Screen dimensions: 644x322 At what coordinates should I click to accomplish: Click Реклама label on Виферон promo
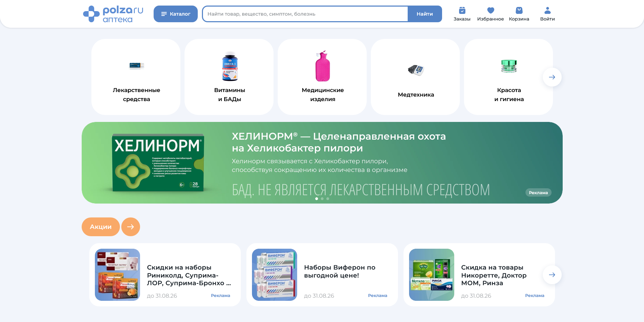coord(377,296)
